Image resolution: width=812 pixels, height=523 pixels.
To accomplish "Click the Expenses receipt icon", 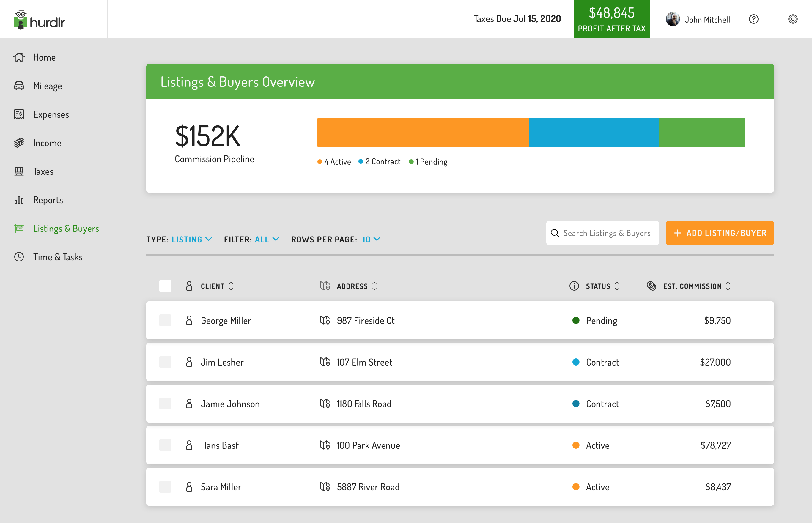I will (x=19, y=114).
